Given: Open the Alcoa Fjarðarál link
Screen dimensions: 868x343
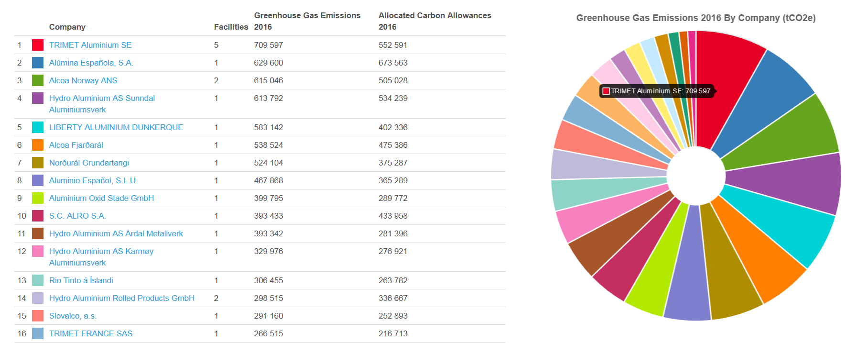Looking at the screenshot, I should [x=76, y=145].
